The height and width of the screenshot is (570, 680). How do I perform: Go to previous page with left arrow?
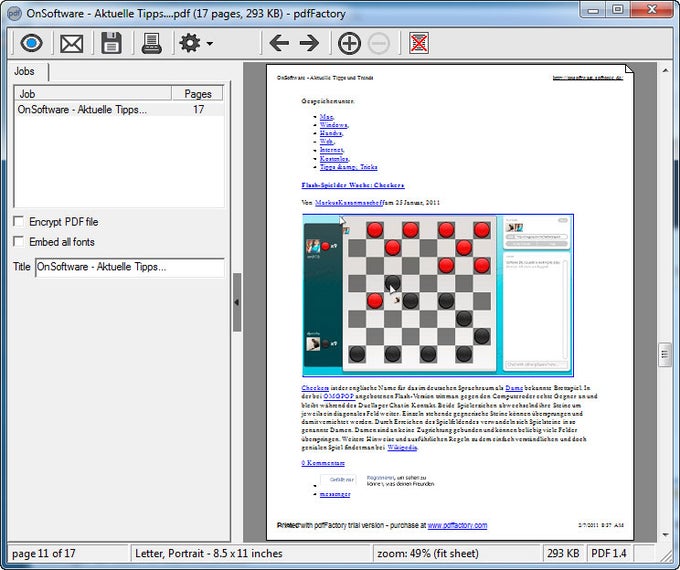point(279,43)
